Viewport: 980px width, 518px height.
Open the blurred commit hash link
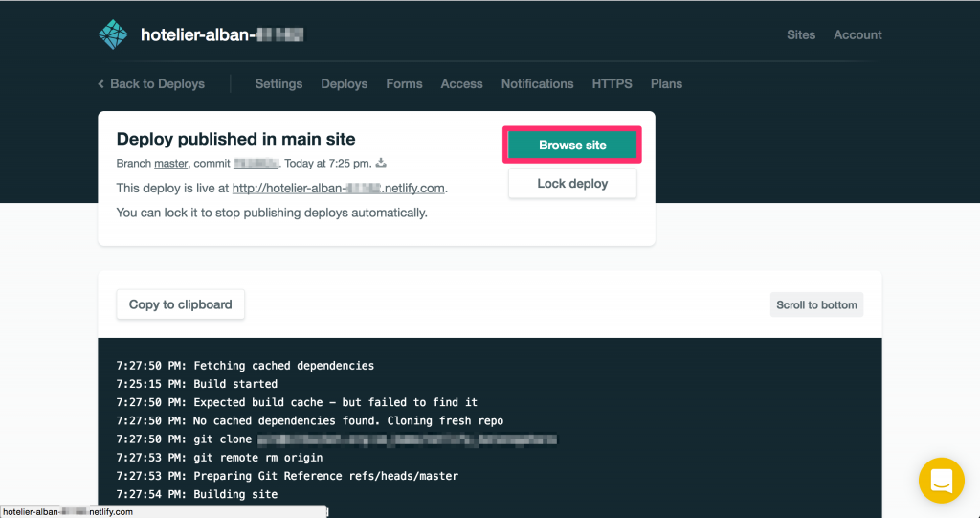click(x=256, y=164)
